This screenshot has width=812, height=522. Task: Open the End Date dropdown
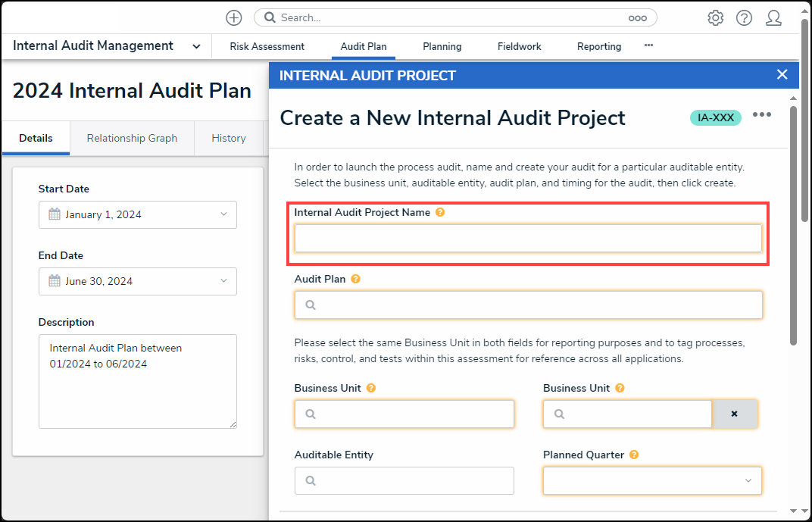[x=223, y=281]
